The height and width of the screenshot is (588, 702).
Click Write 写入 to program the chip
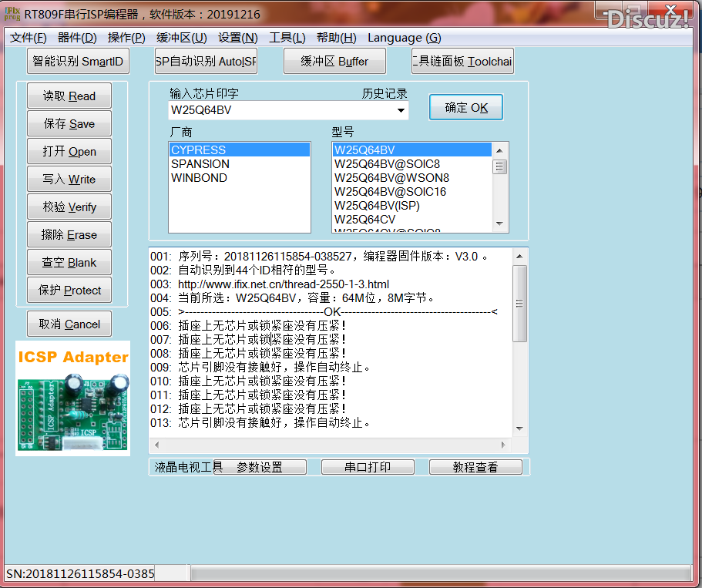point(69,179)
